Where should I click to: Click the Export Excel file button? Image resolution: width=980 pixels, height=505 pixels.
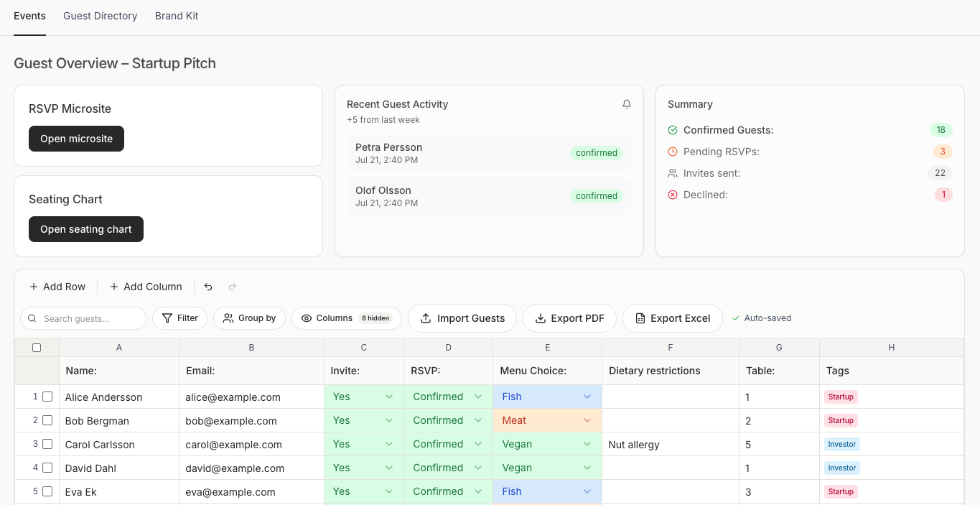(x=672, y=318)
